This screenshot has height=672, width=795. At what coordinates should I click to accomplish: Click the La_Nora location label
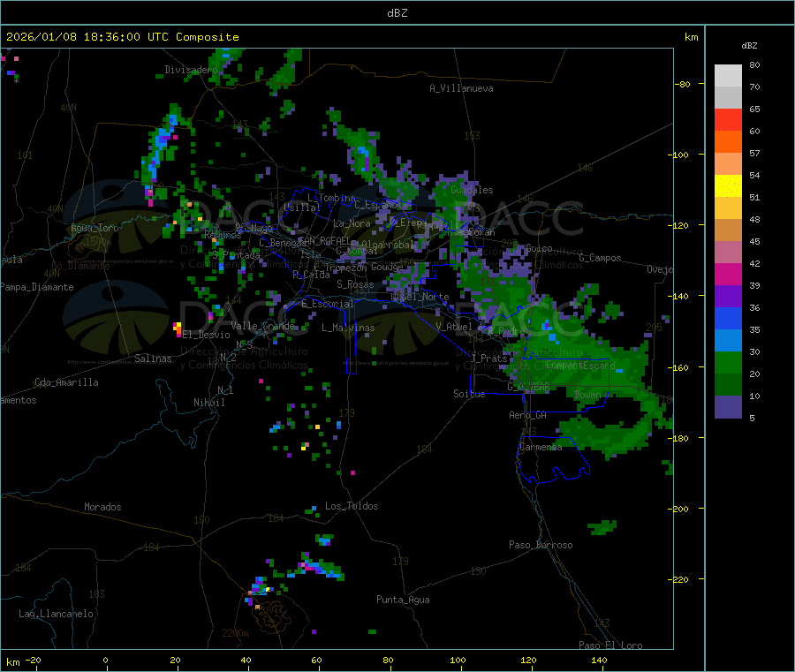pos(352,223)
